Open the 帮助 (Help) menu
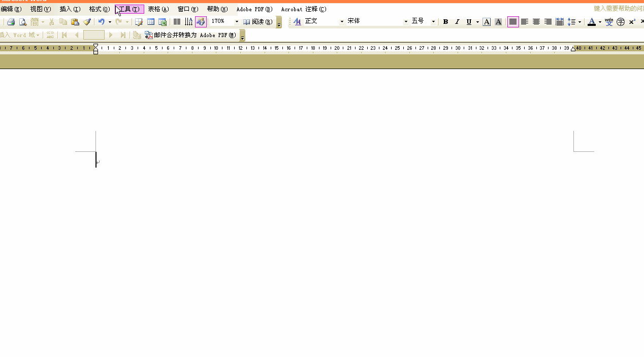644x357 pixels. coord(217,9)
